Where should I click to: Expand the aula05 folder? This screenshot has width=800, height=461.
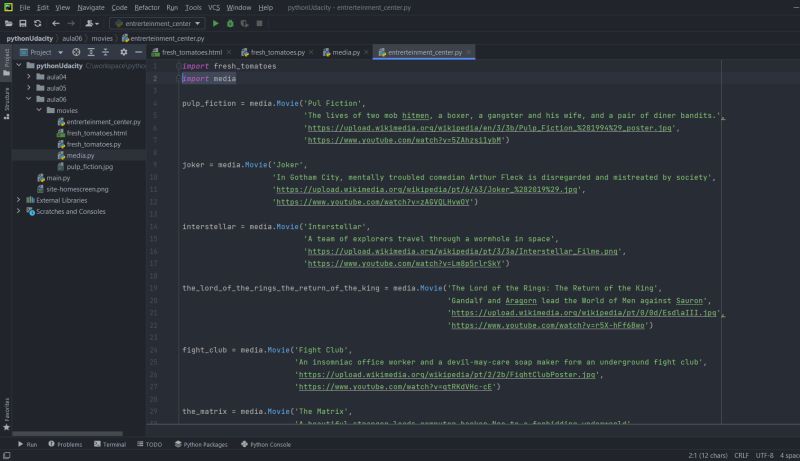coord(29,88)
